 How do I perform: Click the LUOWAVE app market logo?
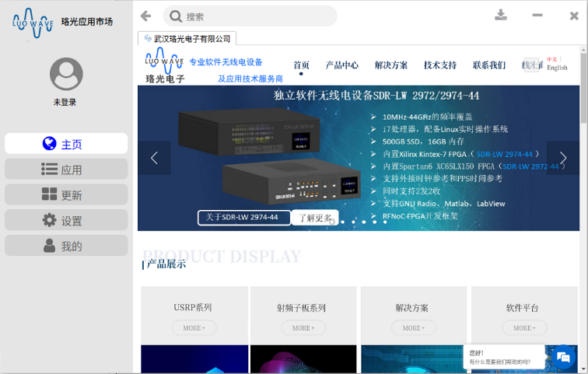point(33,23)
